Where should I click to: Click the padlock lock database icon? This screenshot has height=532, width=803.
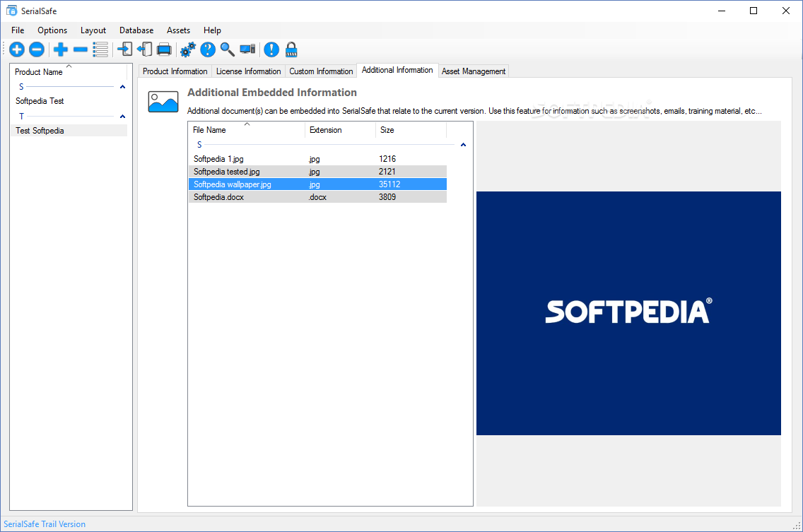pyautogui.click(x=291, y=49)
